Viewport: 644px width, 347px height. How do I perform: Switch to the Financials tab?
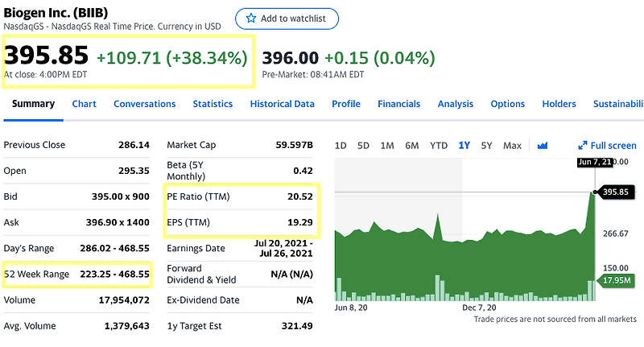click(x=398, y=104)
